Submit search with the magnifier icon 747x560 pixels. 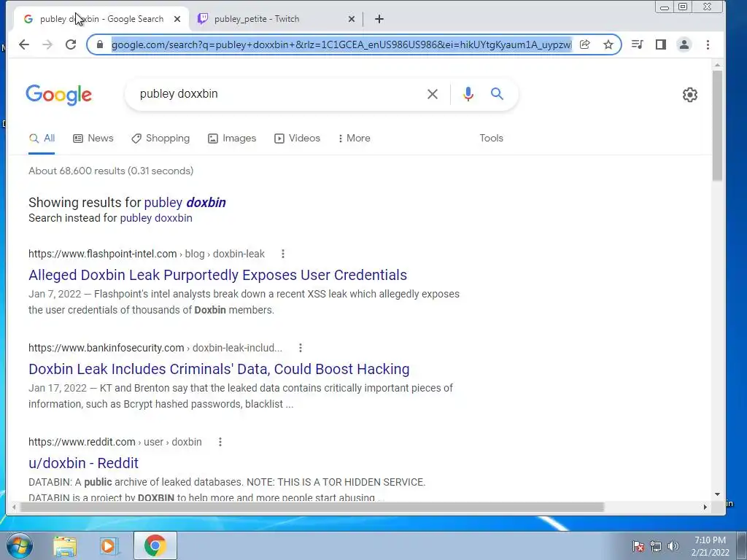click(497, 94)
